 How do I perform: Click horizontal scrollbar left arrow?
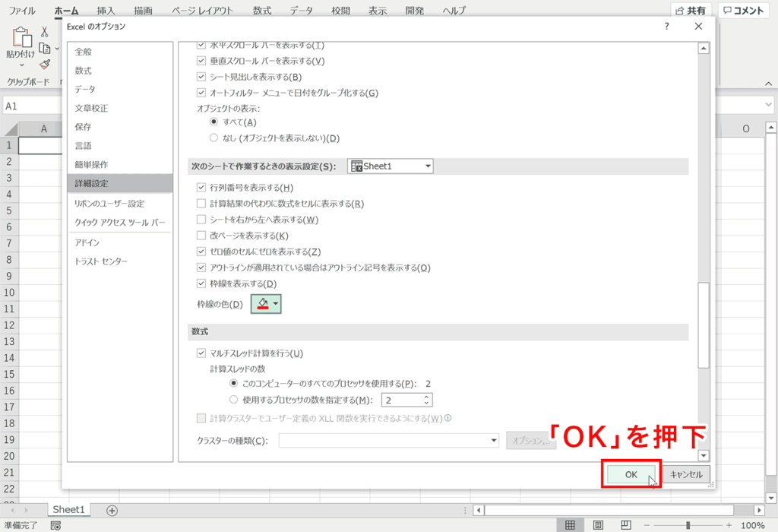pos(479,510)
